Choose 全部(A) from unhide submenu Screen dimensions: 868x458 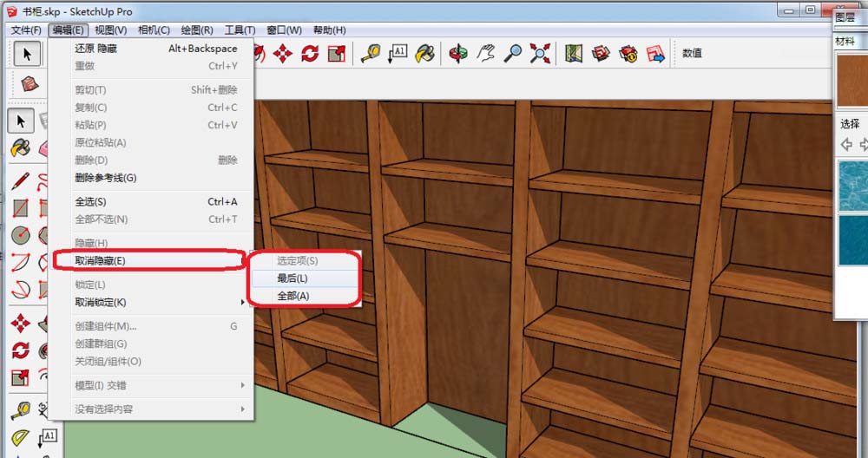click(293, 296)
